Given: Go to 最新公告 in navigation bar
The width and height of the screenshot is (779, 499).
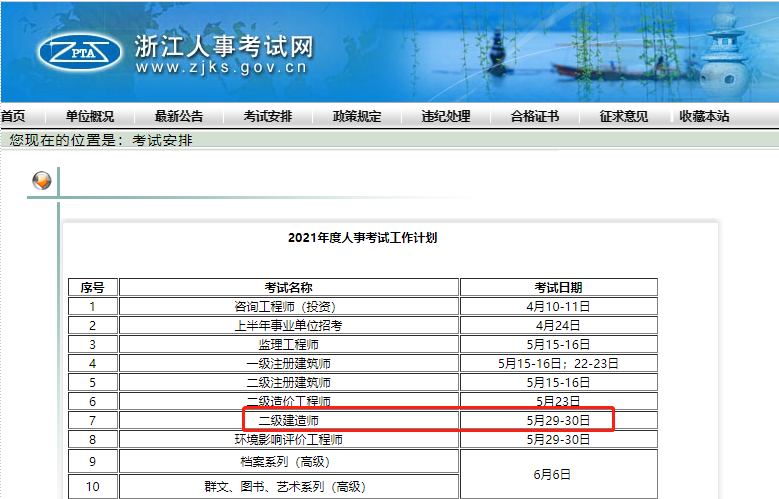Looking at the screenshot, I should [x=179, y=116].
